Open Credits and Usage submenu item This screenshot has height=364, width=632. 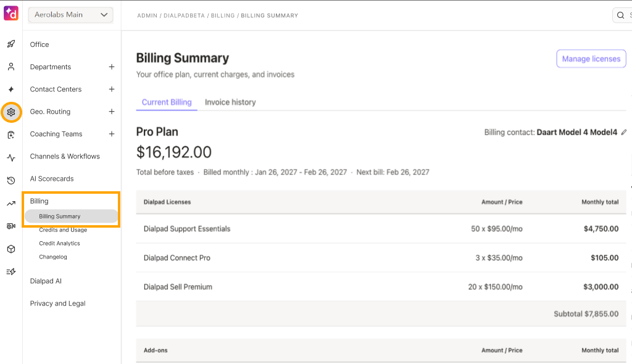tap(63, 230)
